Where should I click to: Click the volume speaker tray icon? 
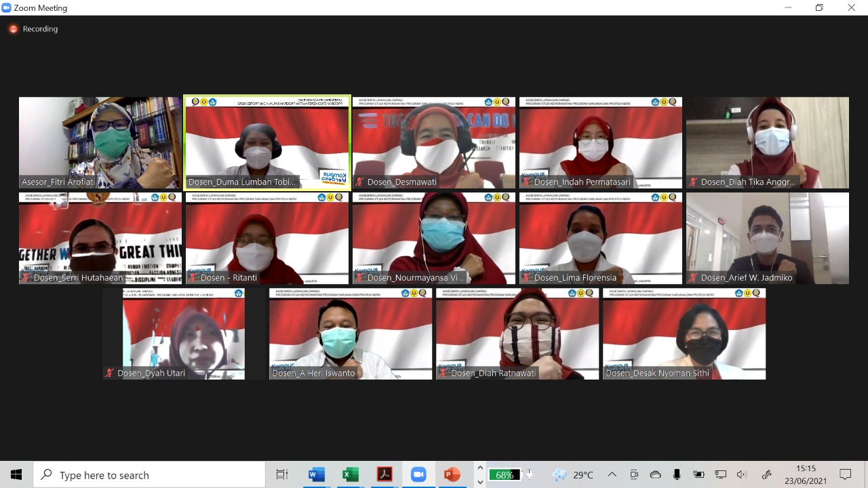click(x=742, y=474)
